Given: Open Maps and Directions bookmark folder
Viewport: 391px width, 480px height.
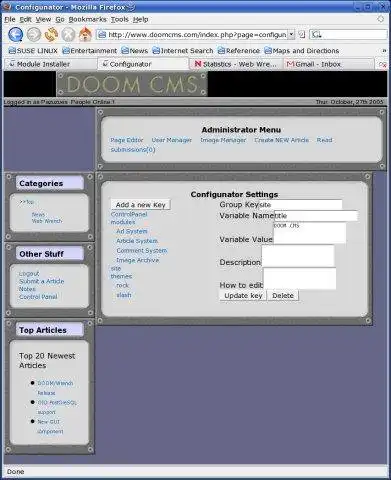Looking at the screenshot, I should click(302, 51).
